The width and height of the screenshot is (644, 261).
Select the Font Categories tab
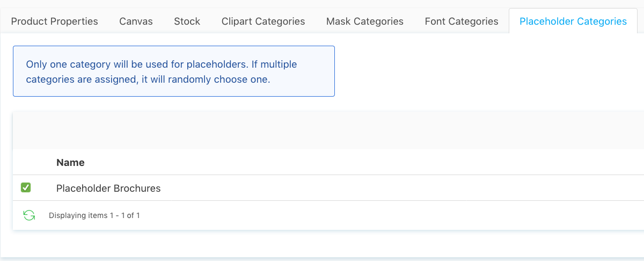(x=462, y=21)
